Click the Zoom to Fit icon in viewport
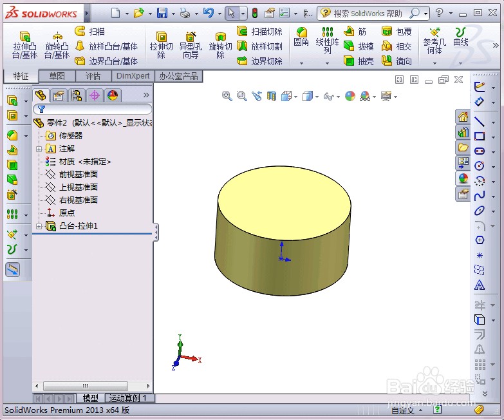 pyautogui.click(x=227, y=96)
